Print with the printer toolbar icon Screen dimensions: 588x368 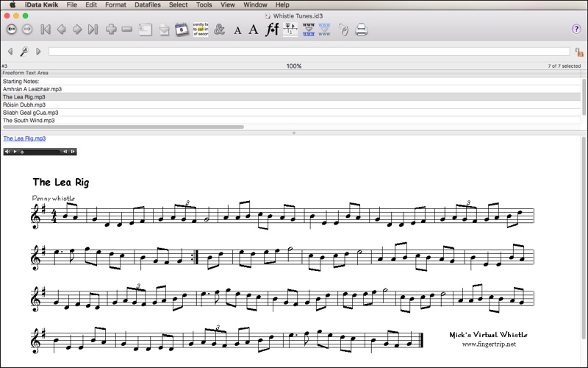click(x=361, y=29)
